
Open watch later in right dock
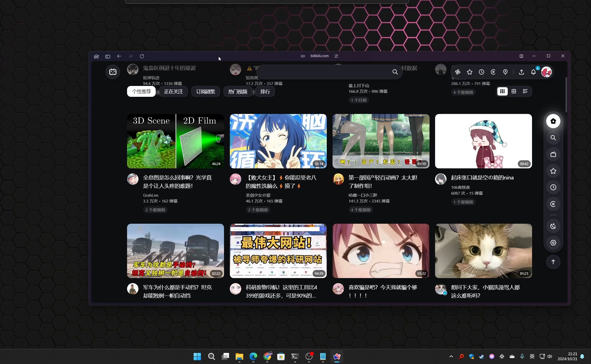point(553,204)
